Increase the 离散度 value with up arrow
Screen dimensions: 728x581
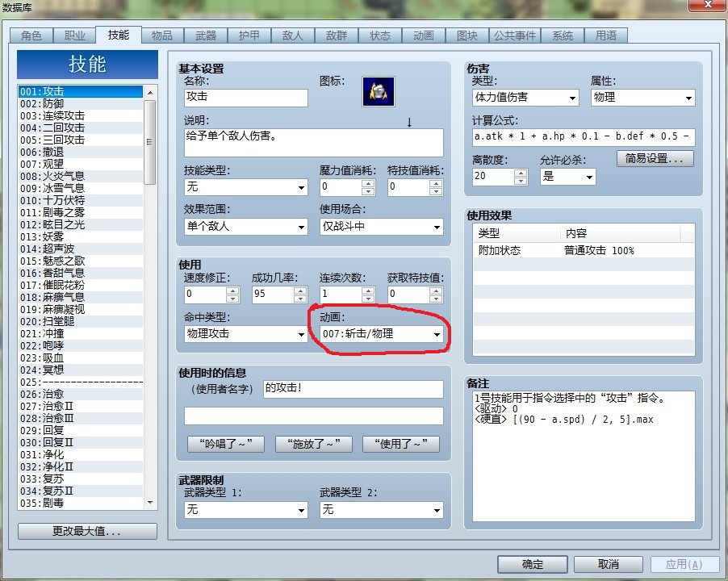[x=521, y=173]
